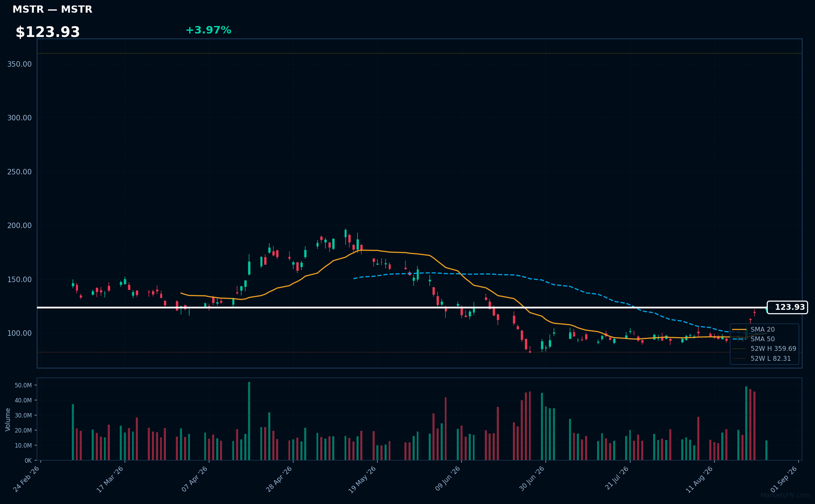Click the 100.00 price axis label

pyautogui.click(x=20, y=333)
